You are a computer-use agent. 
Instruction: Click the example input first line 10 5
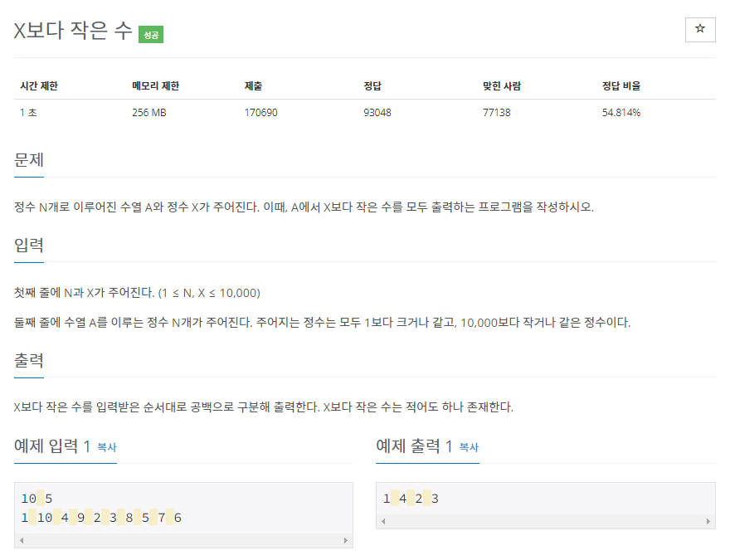pos(36,499)
